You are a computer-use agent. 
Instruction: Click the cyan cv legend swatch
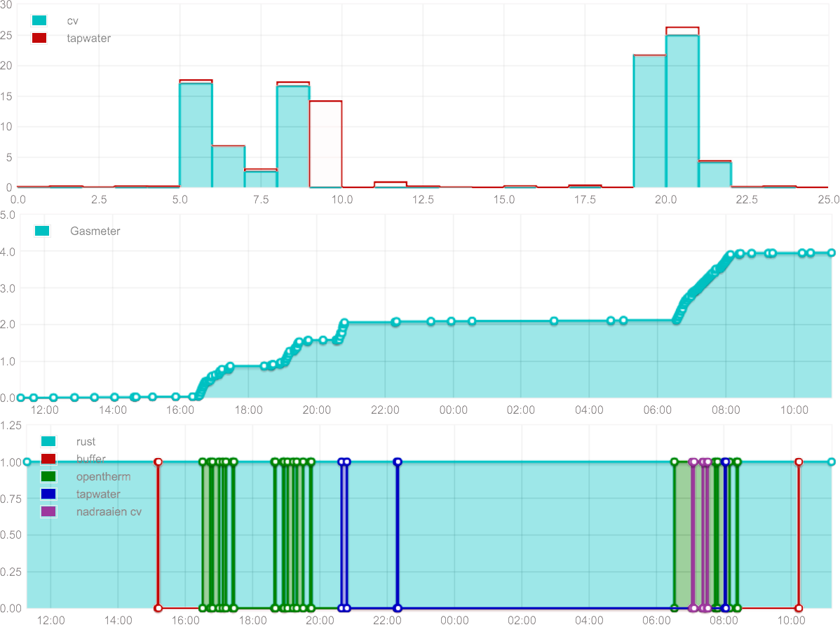(x=39, y=21)
